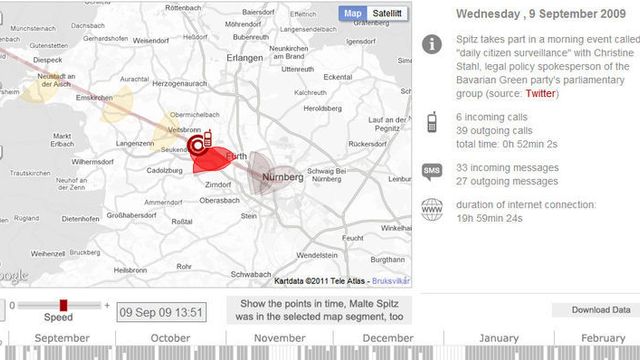Screen dimensions: 640x360
Task: Click the plus sign beside Speed slider
Action: [x=107, y=305]
